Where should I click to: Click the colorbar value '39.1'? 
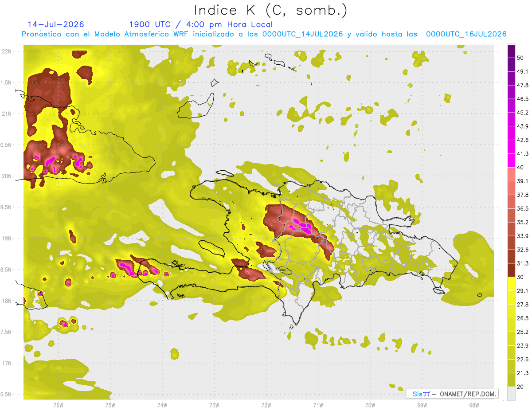[523, 181]
